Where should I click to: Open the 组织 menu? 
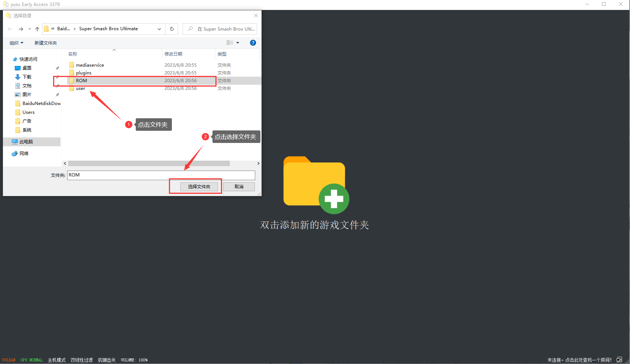tap(16, 43)
